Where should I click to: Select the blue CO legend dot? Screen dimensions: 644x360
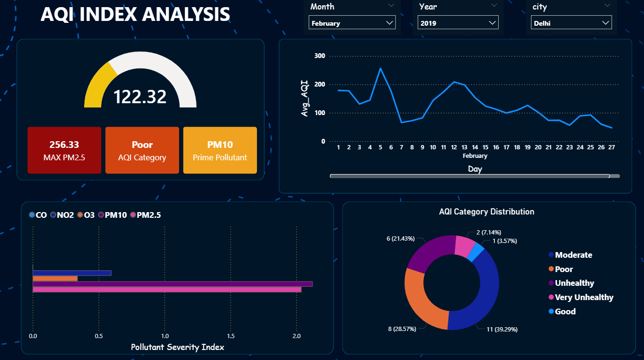(x=31, y=214)
